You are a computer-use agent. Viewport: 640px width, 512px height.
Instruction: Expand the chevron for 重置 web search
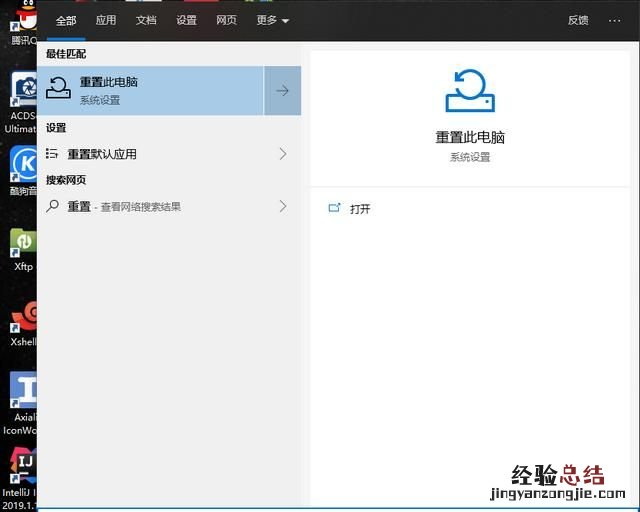[282, 206]
